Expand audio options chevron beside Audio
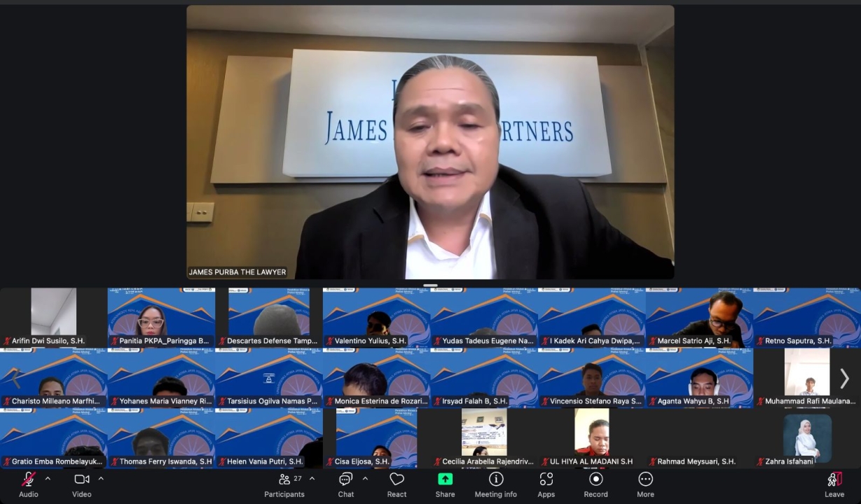 click(x=48, y=479)
